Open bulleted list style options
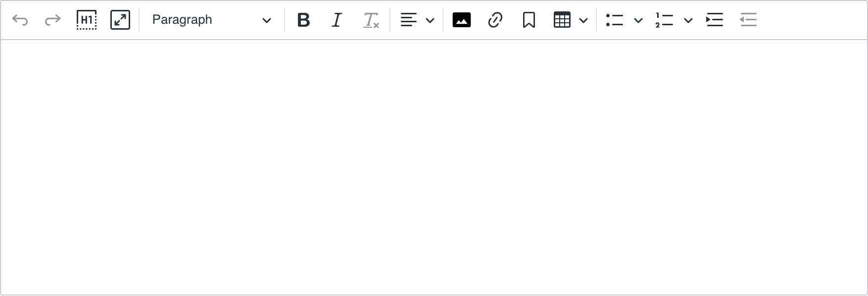 638,20
